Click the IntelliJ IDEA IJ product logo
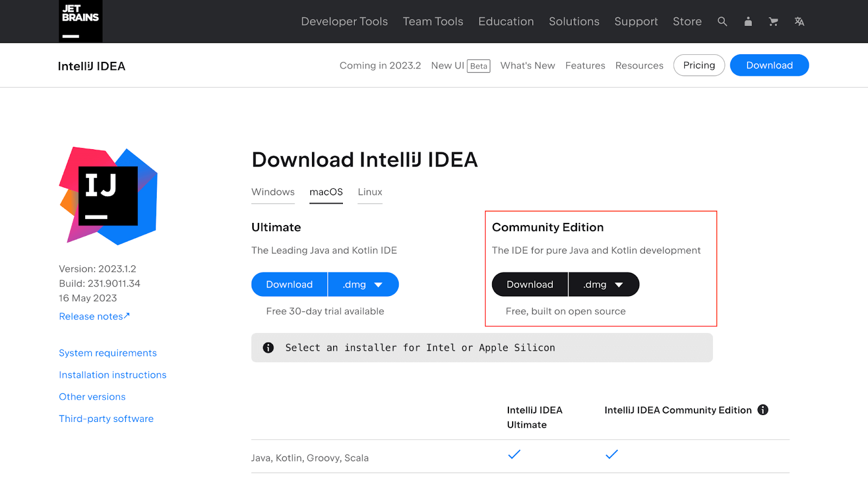The height and width of the screenshot is (480, 868). [108, 196]
